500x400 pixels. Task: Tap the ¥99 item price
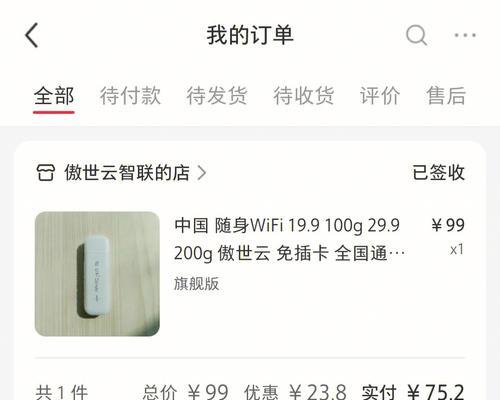pyautogui.click(x=448, y=225)
